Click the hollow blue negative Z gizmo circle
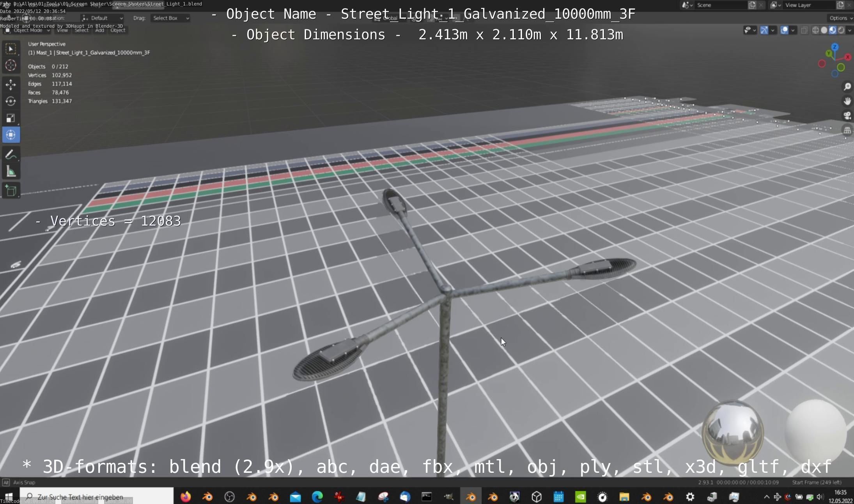This screenshot has width=854, height=504. (835, 74)
